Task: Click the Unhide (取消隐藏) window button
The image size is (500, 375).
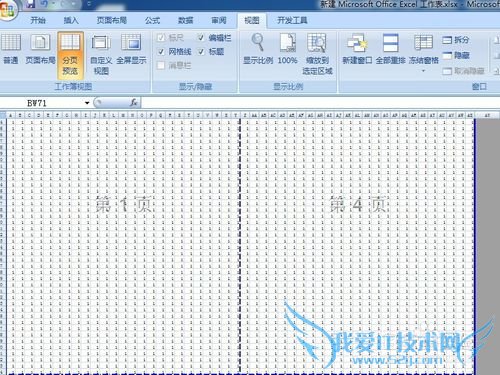Action: [463, 71]
